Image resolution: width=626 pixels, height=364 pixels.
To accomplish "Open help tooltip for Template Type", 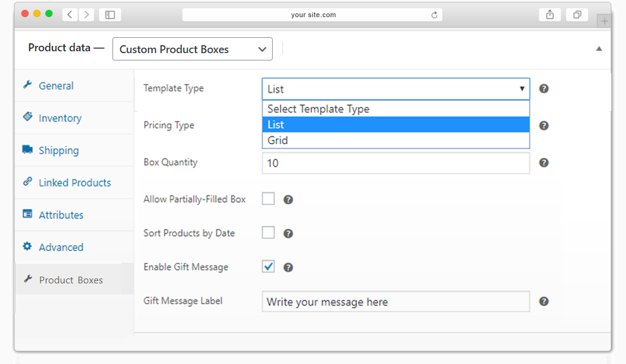I will click(543, 89).
